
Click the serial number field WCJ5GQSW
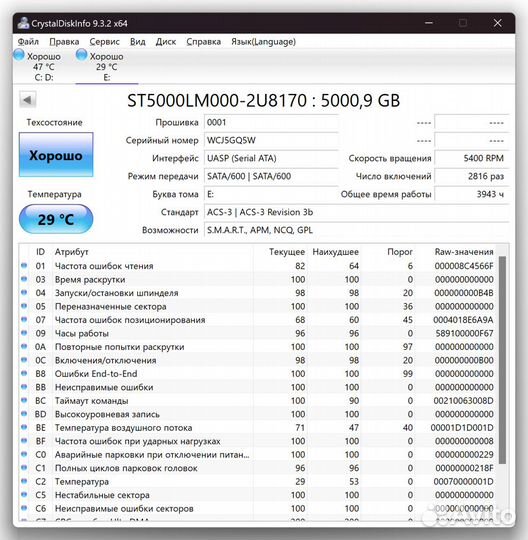click(271, 140)
